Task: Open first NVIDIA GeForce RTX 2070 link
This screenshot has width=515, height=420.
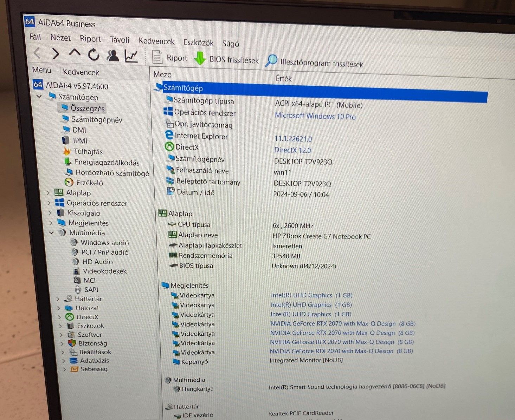Action: click(x=343, y=323)
